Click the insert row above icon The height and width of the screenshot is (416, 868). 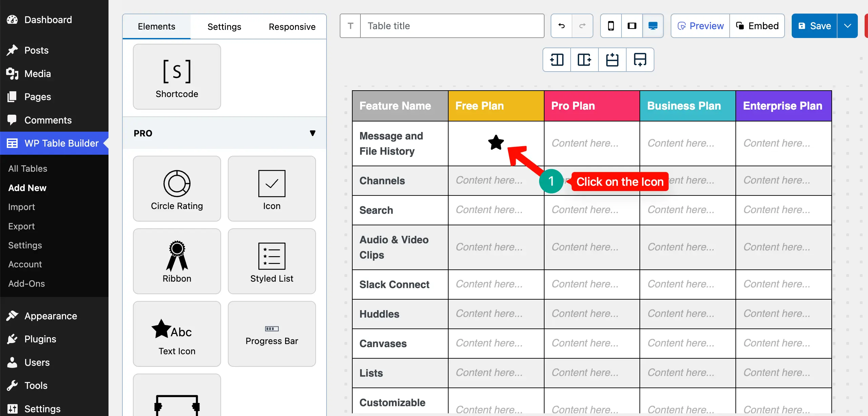click(x=612, y=60)
